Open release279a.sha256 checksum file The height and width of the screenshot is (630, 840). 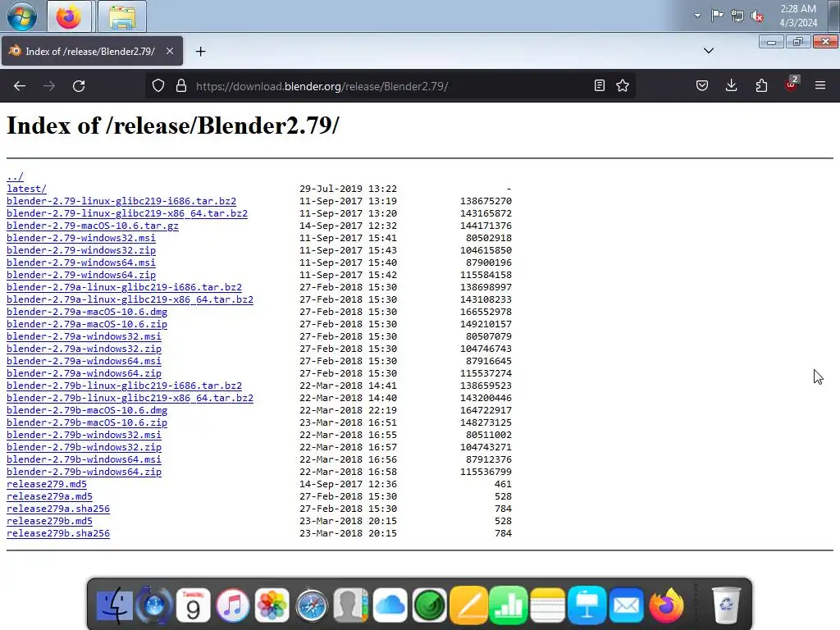(x=58, y=509)
